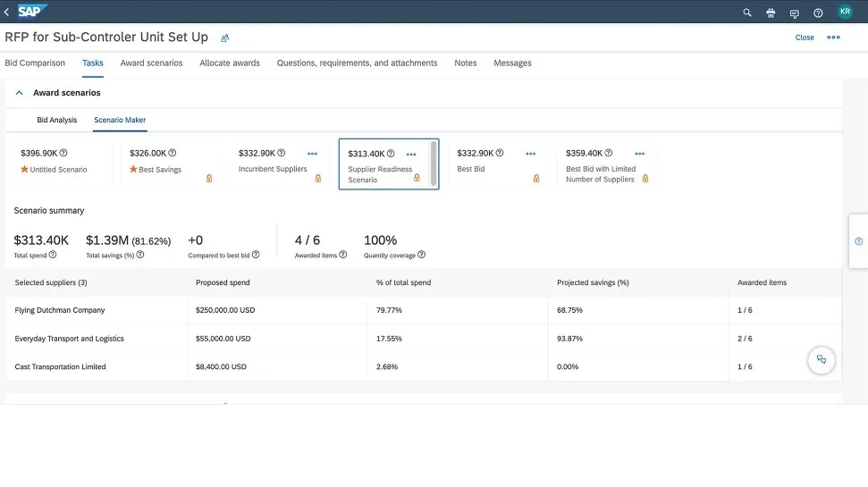Image resolution: width=868 pixels, height=487 pixels.
Task: Click the scrollbar in Supplier Readiness card
Action: (x=434, y=164)
